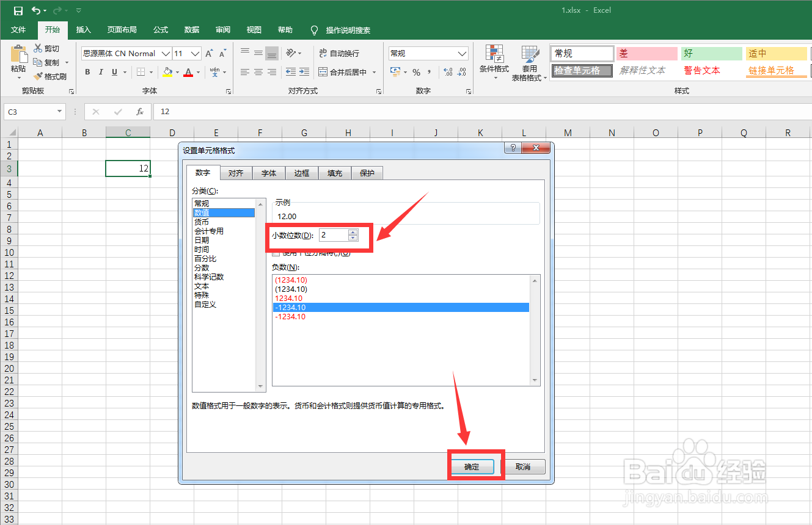Apply the 差 cell style swatch
The height and width of the screenshot is (525, 812).
(646, 54)
